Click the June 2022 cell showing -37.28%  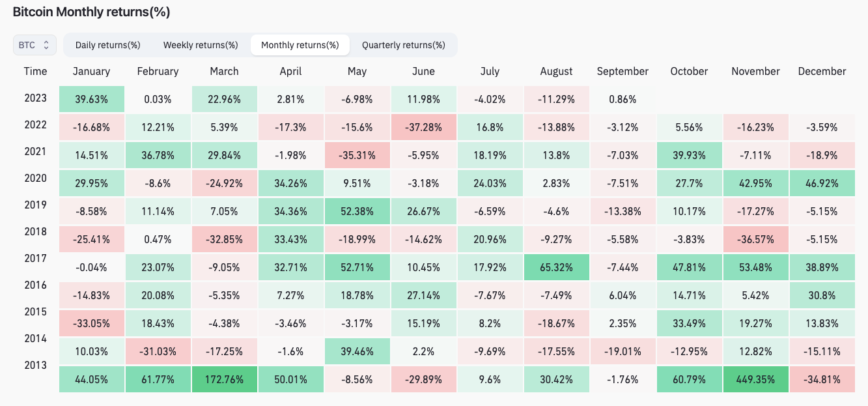click(423, 126)
